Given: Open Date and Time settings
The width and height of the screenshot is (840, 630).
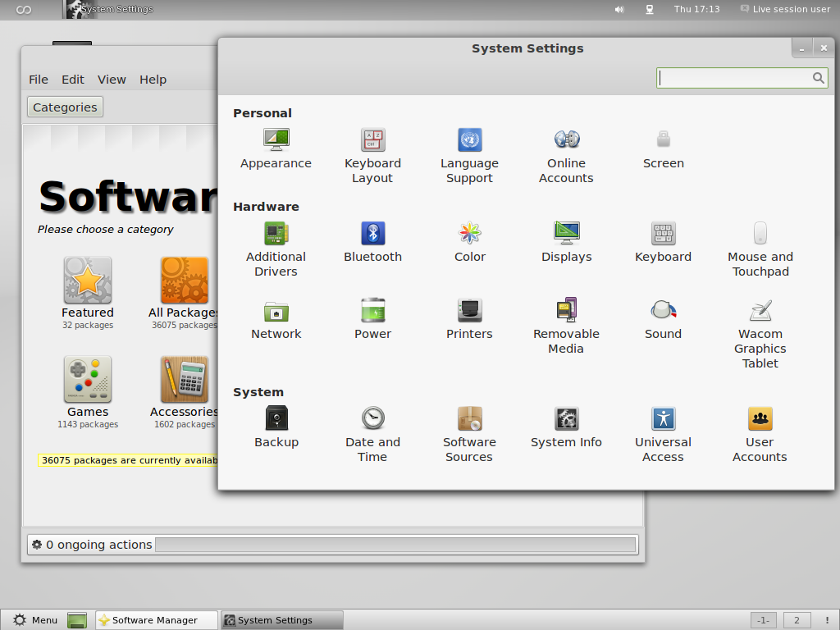Looking at the screenshot, I should [373, 435].
